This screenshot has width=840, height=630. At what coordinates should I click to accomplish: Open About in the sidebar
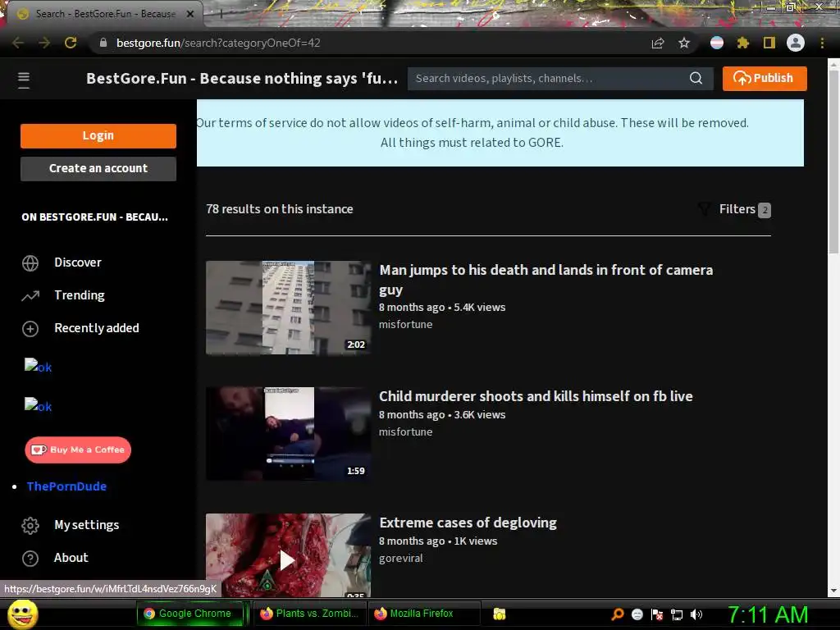(71, 558)
